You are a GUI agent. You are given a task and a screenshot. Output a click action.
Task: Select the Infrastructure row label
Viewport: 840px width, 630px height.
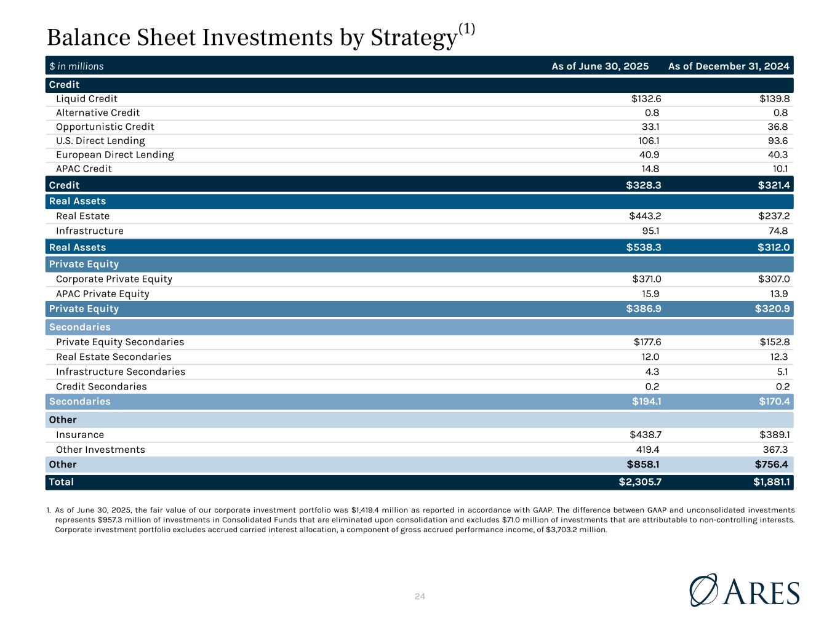click(90, 231)
